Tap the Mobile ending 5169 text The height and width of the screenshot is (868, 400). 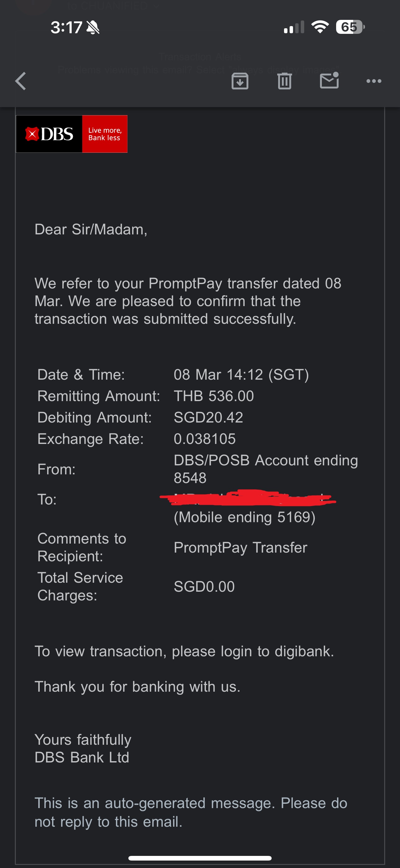[x=245, y=517]
